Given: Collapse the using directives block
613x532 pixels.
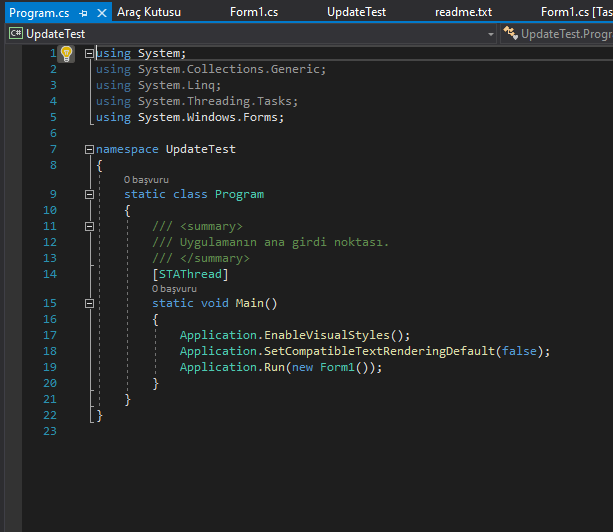Looking at the screenshot, I should click(89, 53).
